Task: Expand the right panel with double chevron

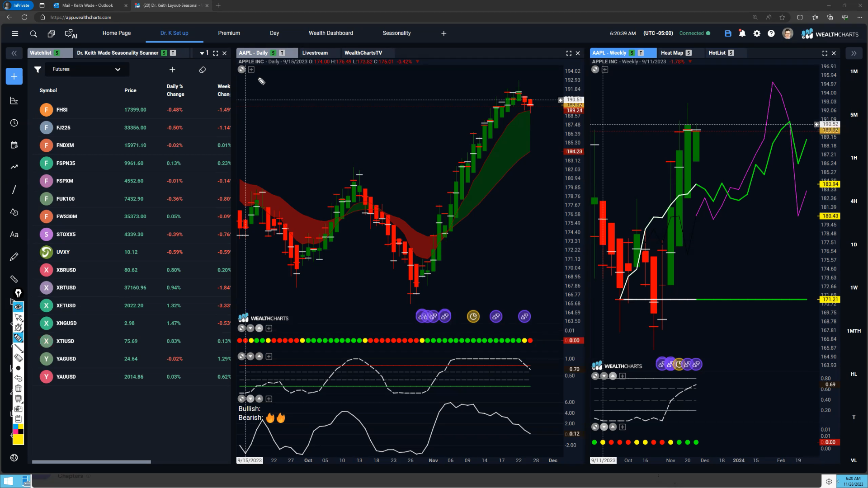Action: point(854,53)
